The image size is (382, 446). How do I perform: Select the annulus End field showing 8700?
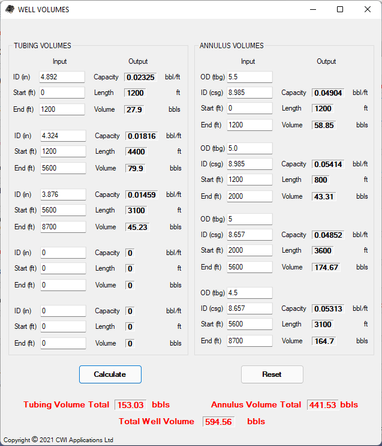[250, 341]
